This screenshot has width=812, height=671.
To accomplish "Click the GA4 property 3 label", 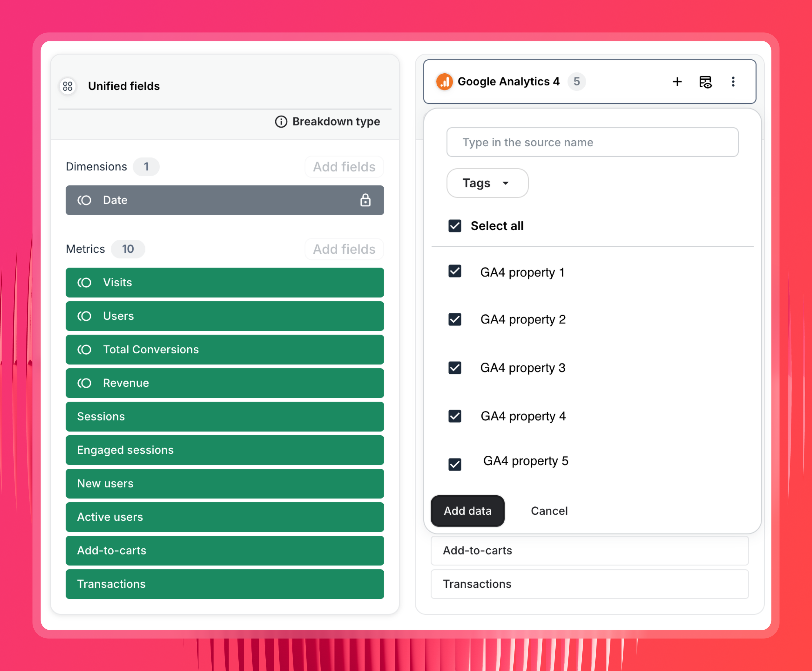I will coord(523,368).
